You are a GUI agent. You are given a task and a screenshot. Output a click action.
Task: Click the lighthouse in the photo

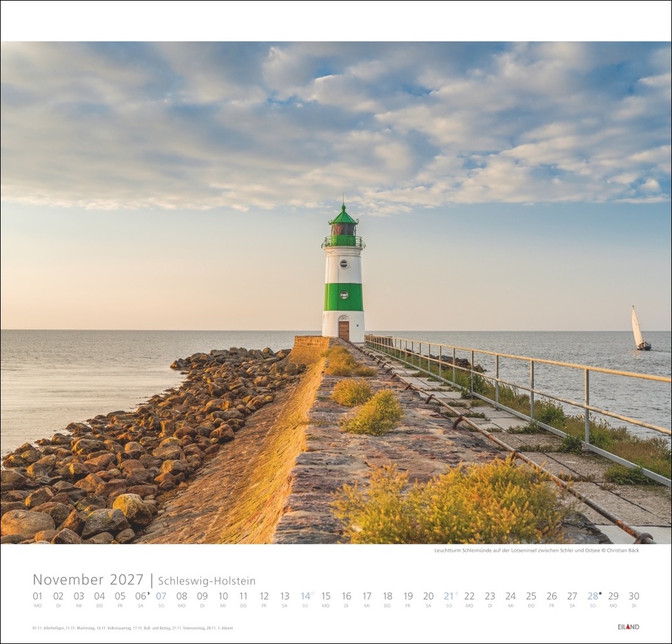pyautogui.click(x=343, y=277)
